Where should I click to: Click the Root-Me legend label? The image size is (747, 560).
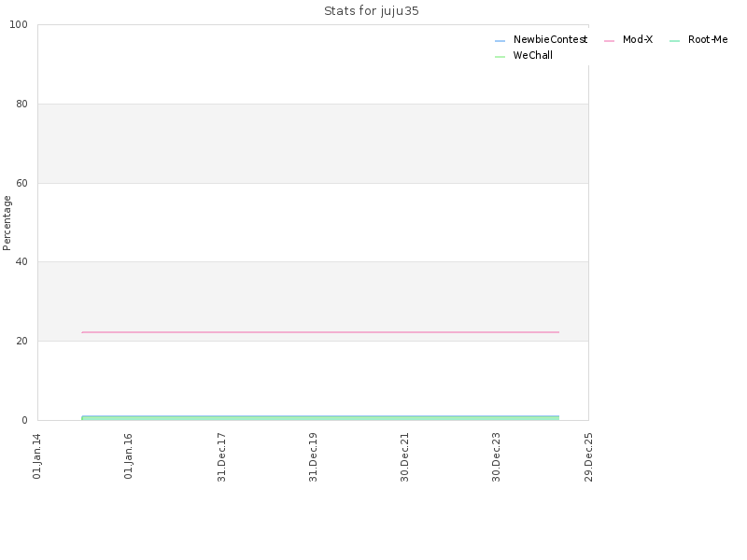click(708, 39)
